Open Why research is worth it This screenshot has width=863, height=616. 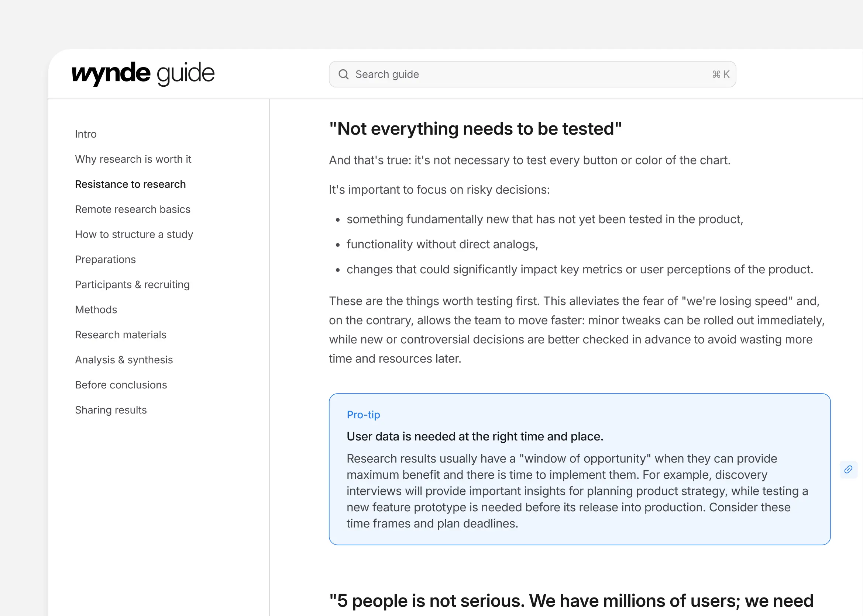(x=133, y=159)
